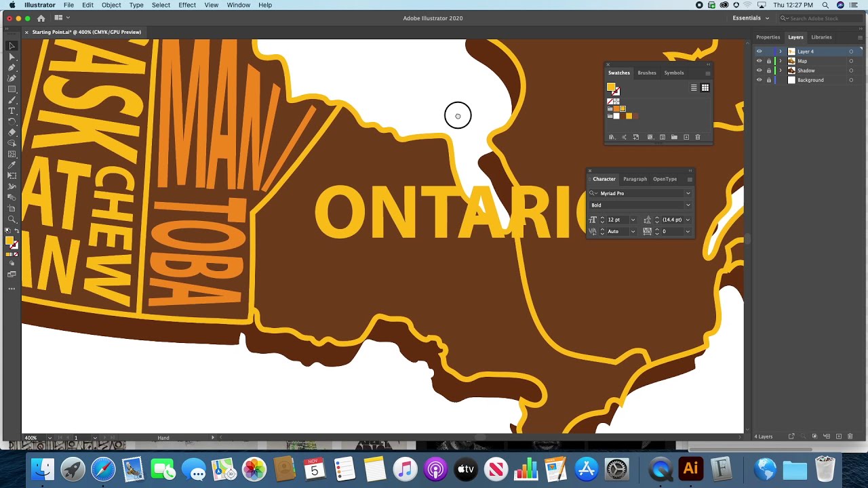Viewport: 868px width, 488px height.
Task: Click New Color Group folder icon
Action: [674, 137]
